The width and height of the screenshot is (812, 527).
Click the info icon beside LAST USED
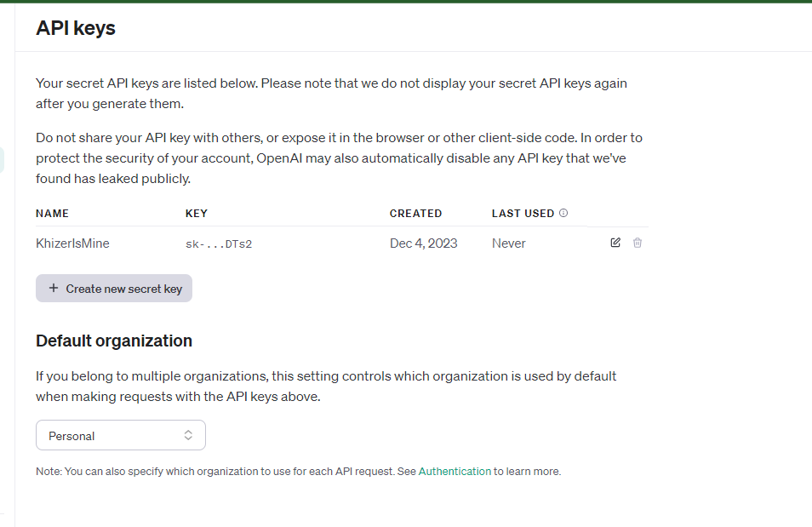[x=563, y=214]
